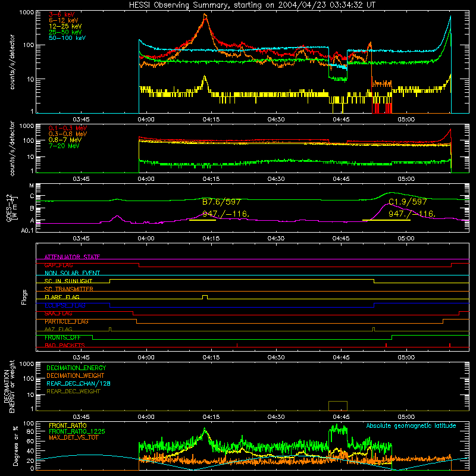The height and width of the screenshot is (476, 476).
Task: Select the cyan 50-100 keV legend label
Action: (67, 38)
